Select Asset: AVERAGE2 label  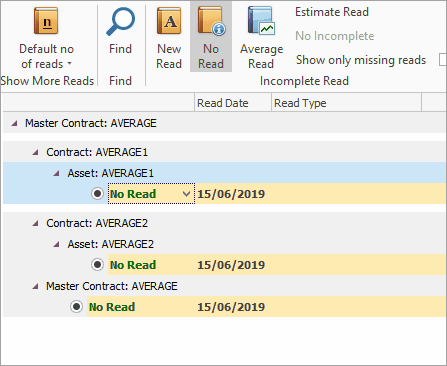click(x=111, y=244)
